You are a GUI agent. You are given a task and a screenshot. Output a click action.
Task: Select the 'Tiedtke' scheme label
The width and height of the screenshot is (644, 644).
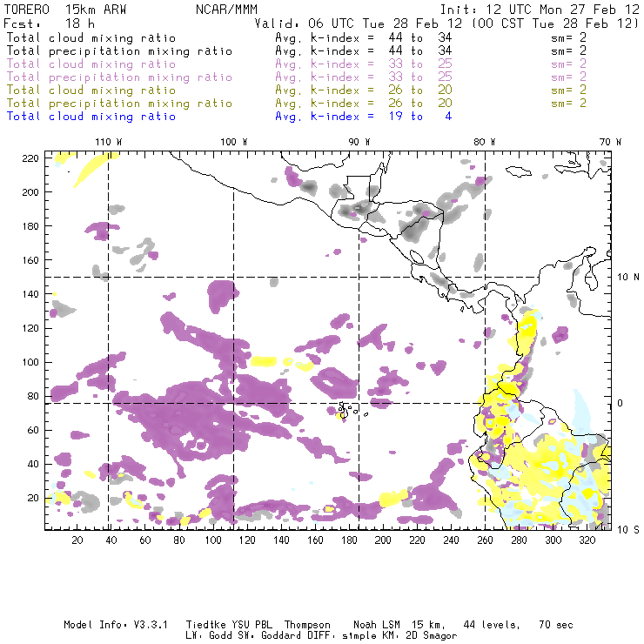[206, 625]
